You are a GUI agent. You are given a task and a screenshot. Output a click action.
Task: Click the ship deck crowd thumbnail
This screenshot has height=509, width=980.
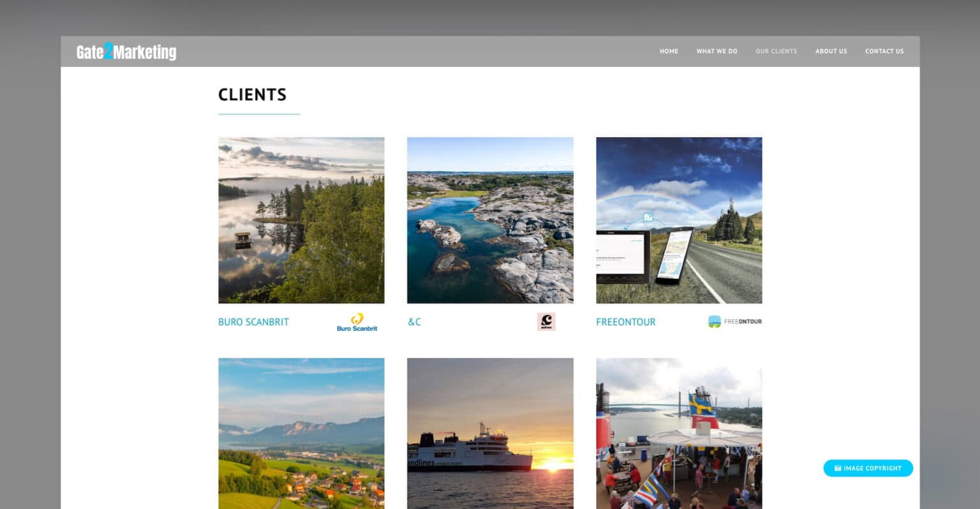coord(679,433)
